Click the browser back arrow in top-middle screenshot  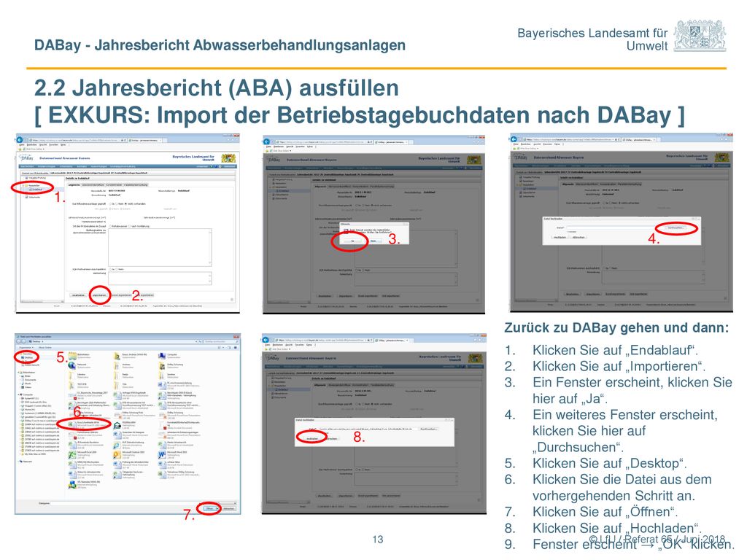click(267, 141)
